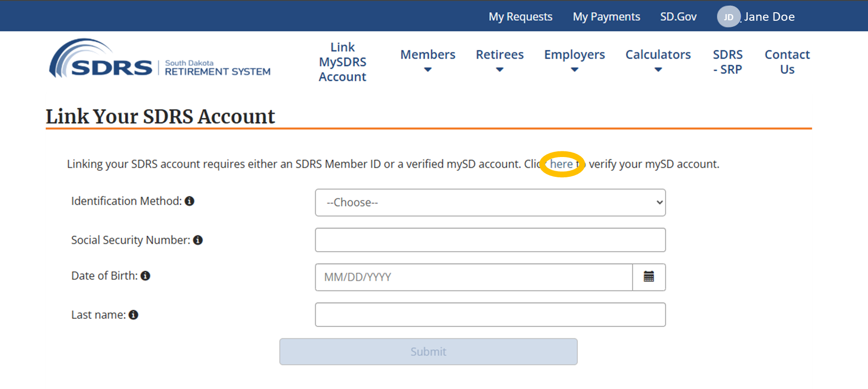Click the Date of Birth info icon

145,276
